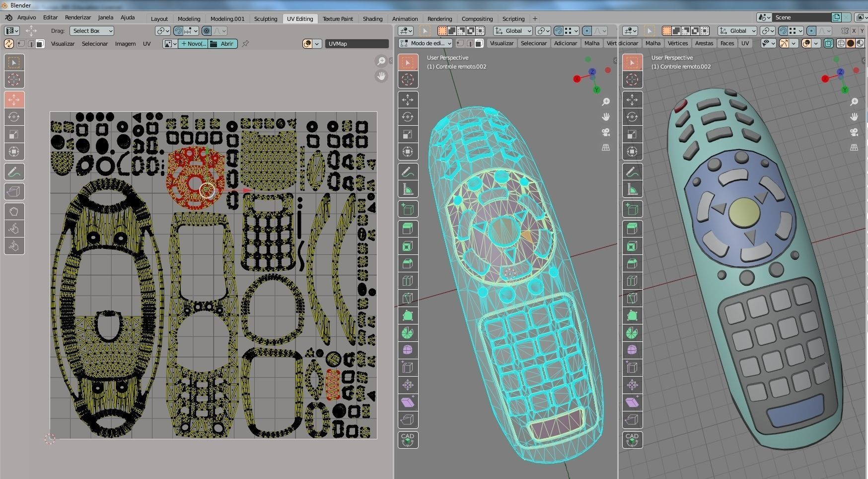Click the Abrir button to open an image

(x=223, y=43)
